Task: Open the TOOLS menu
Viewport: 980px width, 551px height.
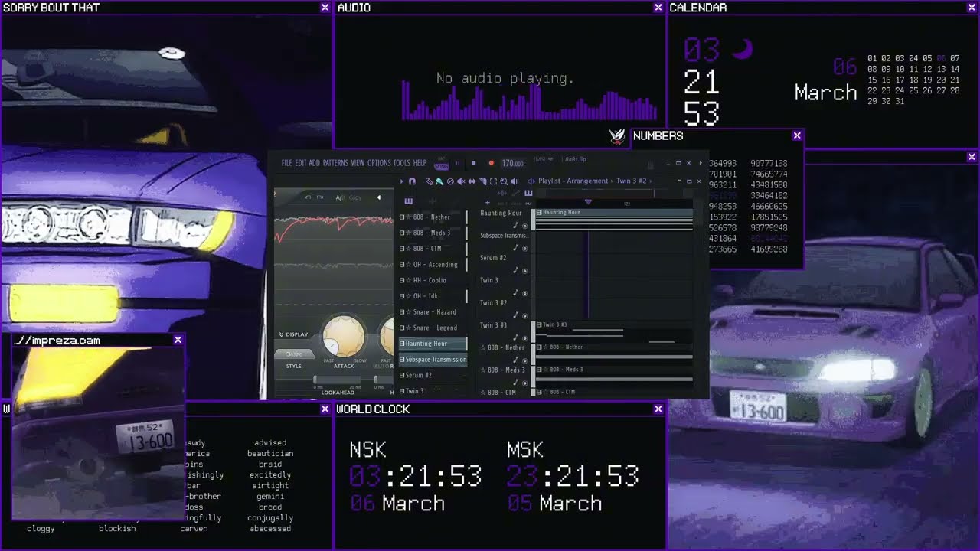Action: 402,163
